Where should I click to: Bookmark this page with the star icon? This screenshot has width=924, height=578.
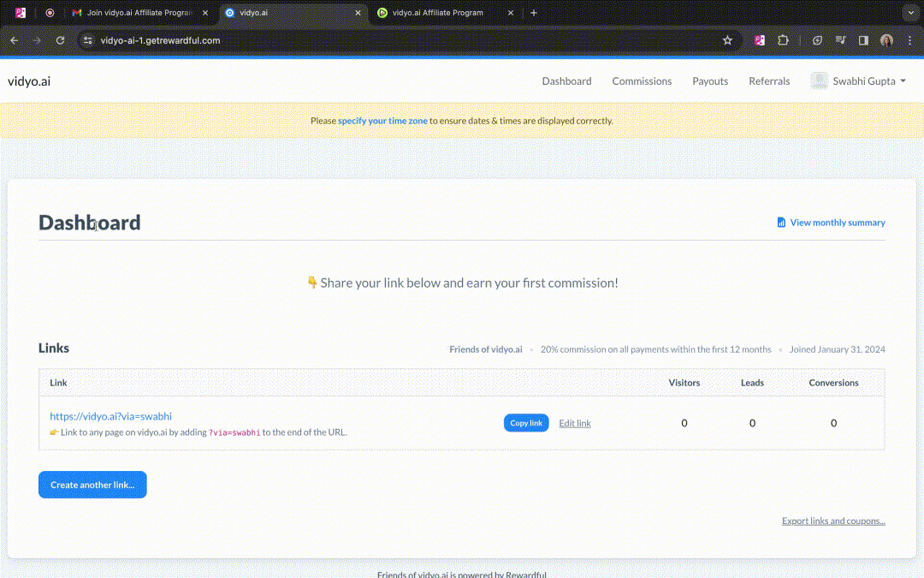(x=727, y=41)
